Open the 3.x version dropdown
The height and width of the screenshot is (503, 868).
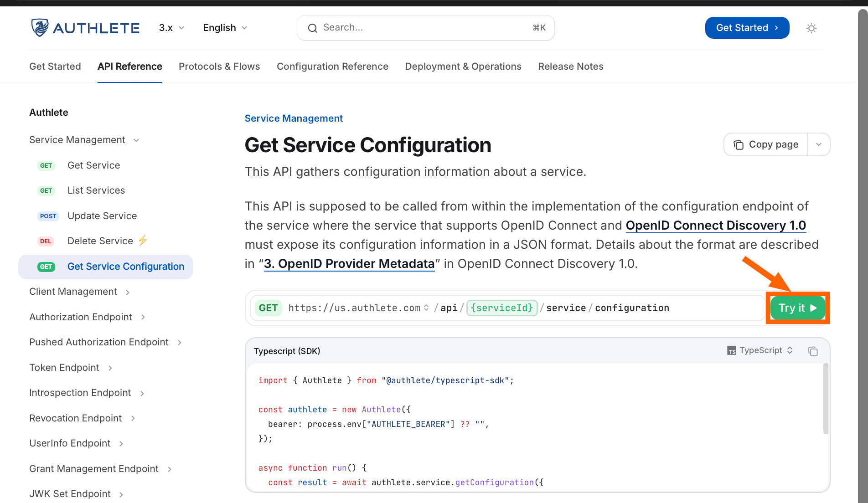click(x=172, y=28)
